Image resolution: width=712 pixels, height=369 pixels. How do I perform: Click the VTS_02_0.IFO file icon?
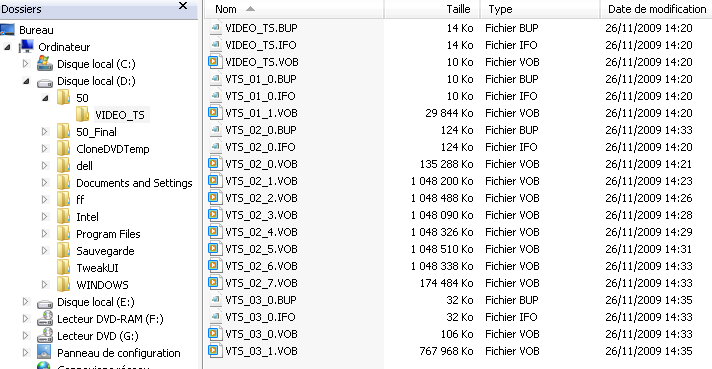pos(215,147)
